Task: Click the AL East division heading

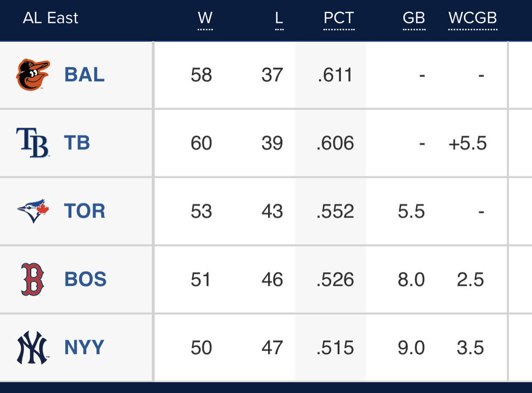Action: pos(51,18)
